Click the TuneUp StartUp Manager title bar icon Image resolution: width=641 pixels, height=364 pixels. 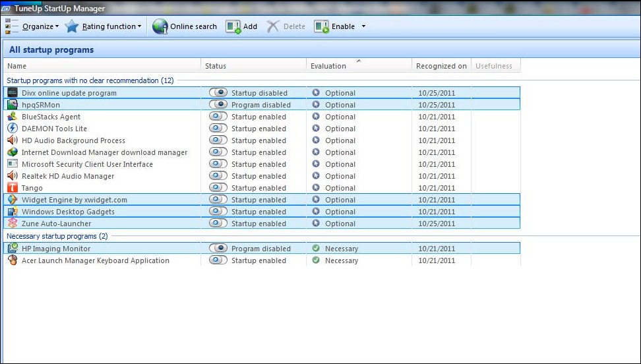[x=6, y=9]
